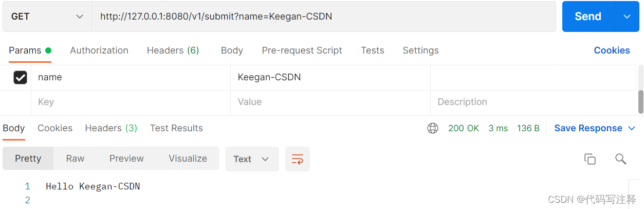This screenshot has height=209, width=644.
Task: Switch to the Authorization tab
Action: (x=99, y=50)
